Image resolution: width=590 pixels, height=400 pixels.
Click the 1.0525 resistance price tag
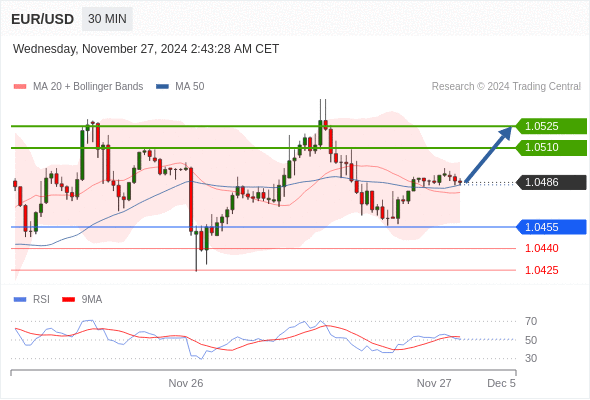(x=551, y=126)
